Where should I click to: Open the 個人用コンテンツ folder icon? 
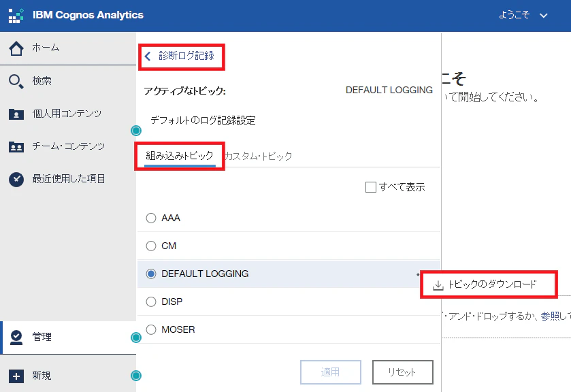16,114
